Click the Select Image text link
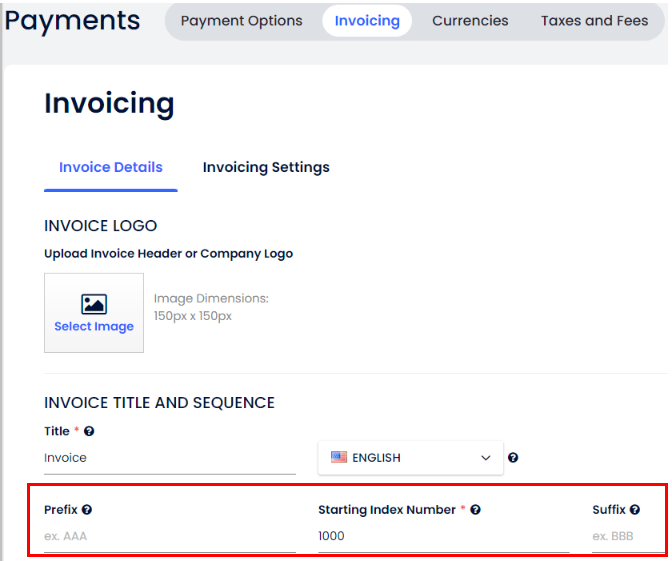This screenshot has width=672, height=561. (x=94, y=327)
